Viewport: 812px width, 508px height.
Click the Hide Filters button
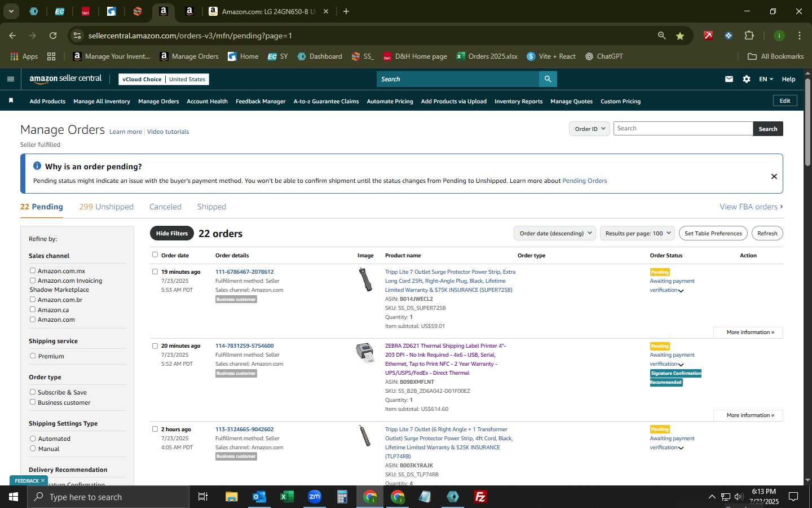click(x=172, y=233)
